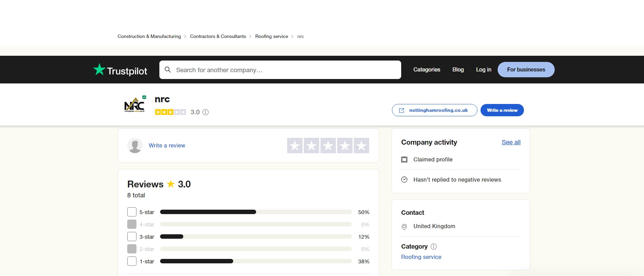Open TrustScore info icon beside 3.0
644x276 pixels.
click(206, 112)
